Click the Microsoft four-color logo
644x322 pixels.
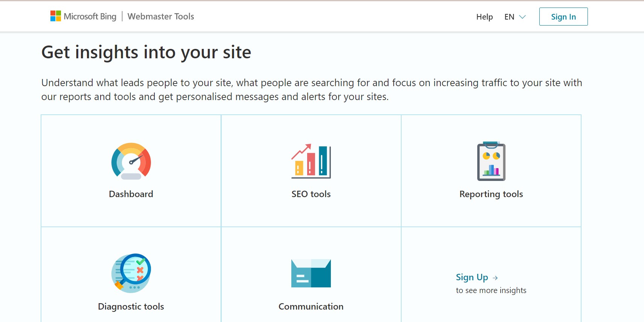click(x=56, y=16)
